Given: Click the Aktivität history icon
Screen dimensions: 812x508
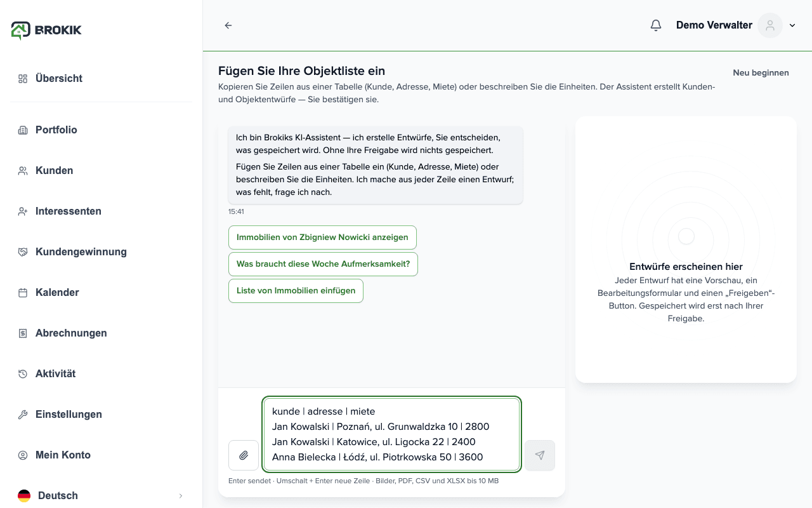Looking at the screenshot, I should click(x=23, y=374).
